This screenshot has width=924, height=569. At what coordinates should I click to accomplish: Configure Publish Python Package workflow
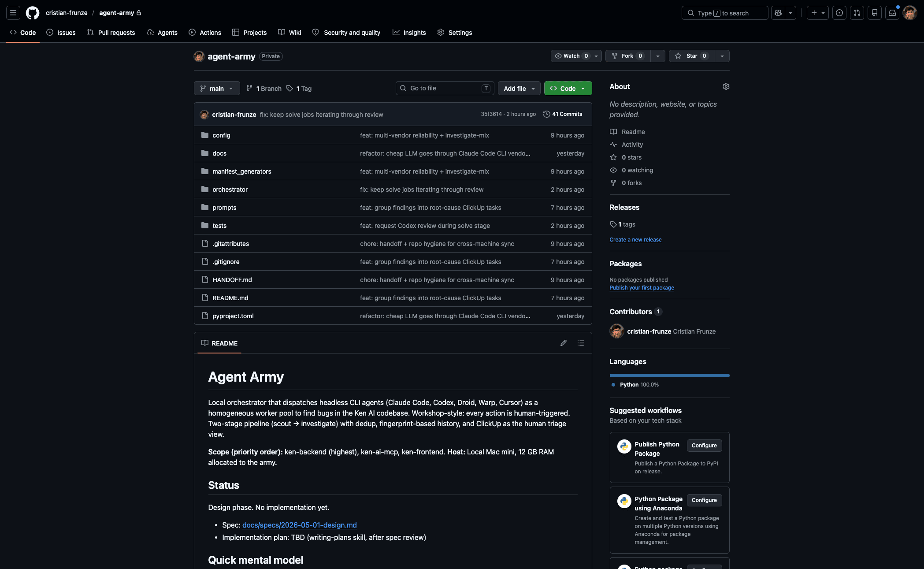point(704,445)
